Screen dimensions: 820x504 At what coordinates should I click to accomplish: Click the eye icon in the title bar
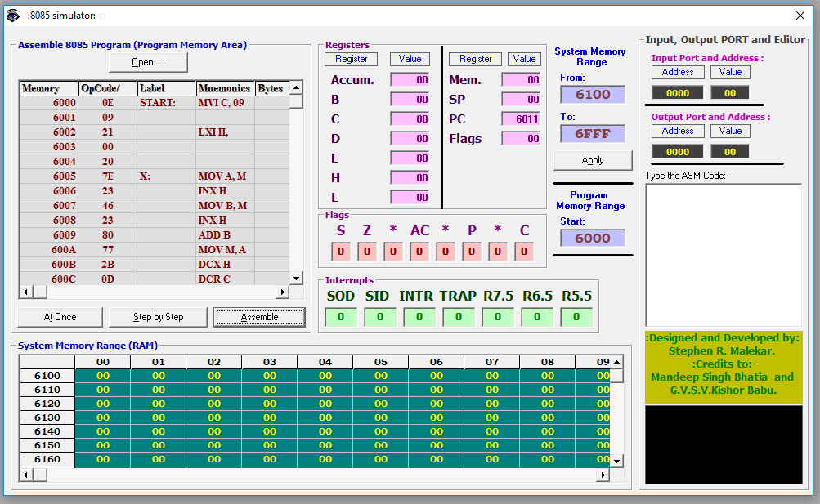tap(14, 15)
